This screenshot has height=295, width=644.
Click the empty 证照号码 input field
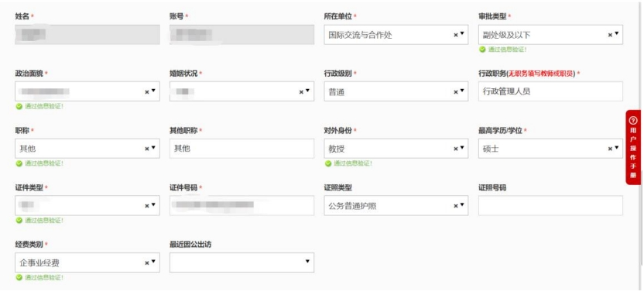pos(550,205)
